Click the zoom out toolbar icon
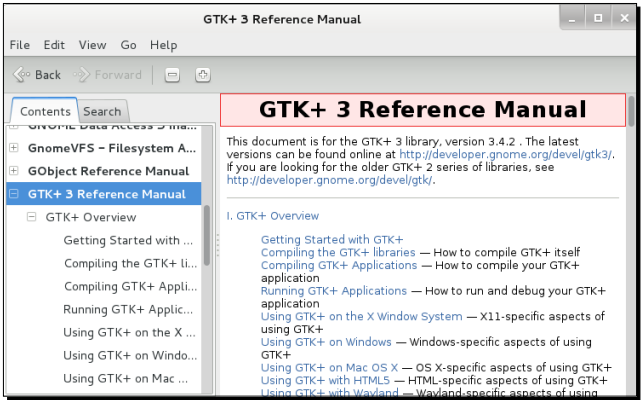Screen dimensions: 643x403 [172, 75]
